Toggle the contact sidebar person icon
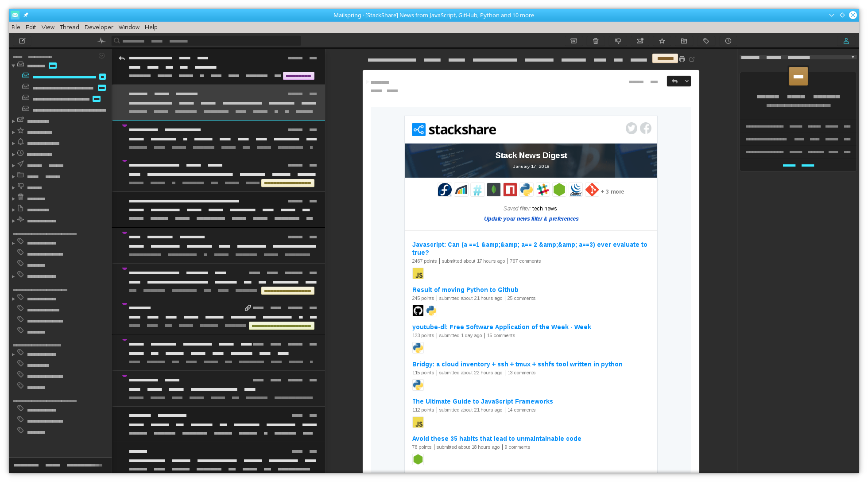Viewport: 868px width, 482px height. coord(846,41)
